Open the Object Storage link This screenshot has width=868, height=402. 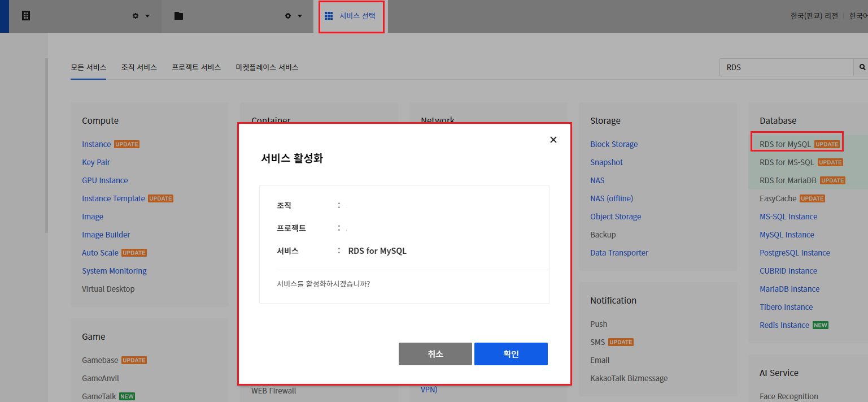coord(616,217)
